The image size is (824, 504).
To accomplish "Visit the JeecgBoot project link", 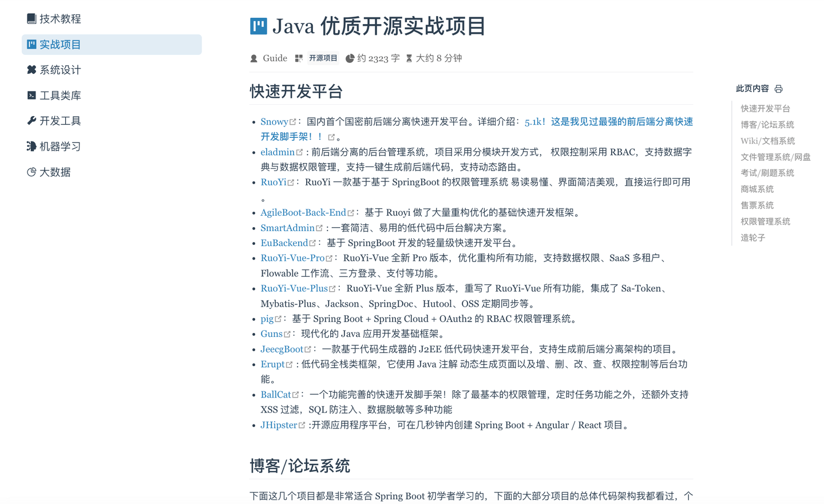I will 283,349.
